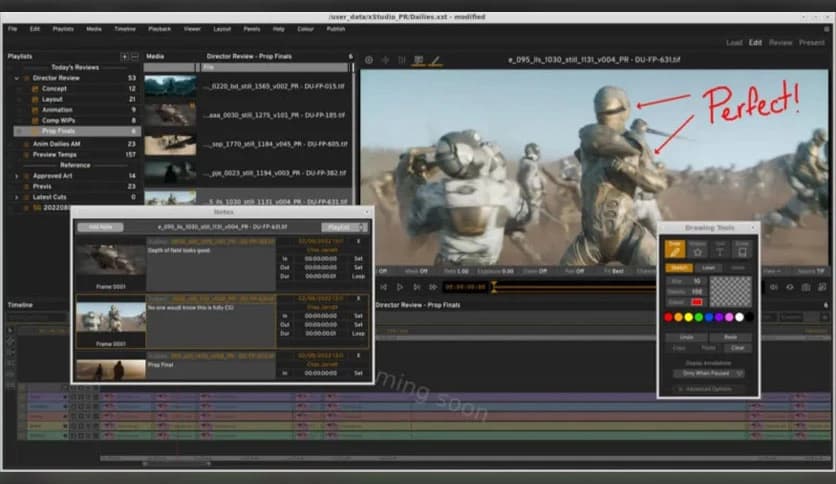Expand the Approved Art playlist
The width and height of the screenshot is (836, 484).
click(17, 176)
